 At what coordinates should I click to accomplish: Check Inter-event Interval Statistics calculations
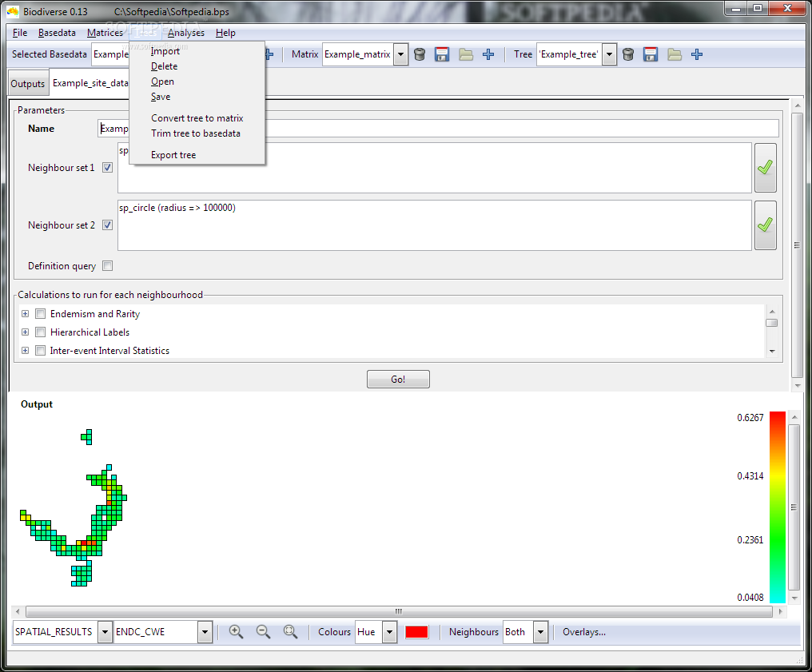coord(41,351)
